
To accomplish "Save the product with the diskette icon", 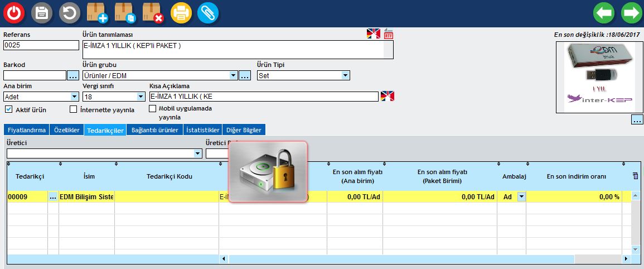I will tap(41, 13).
